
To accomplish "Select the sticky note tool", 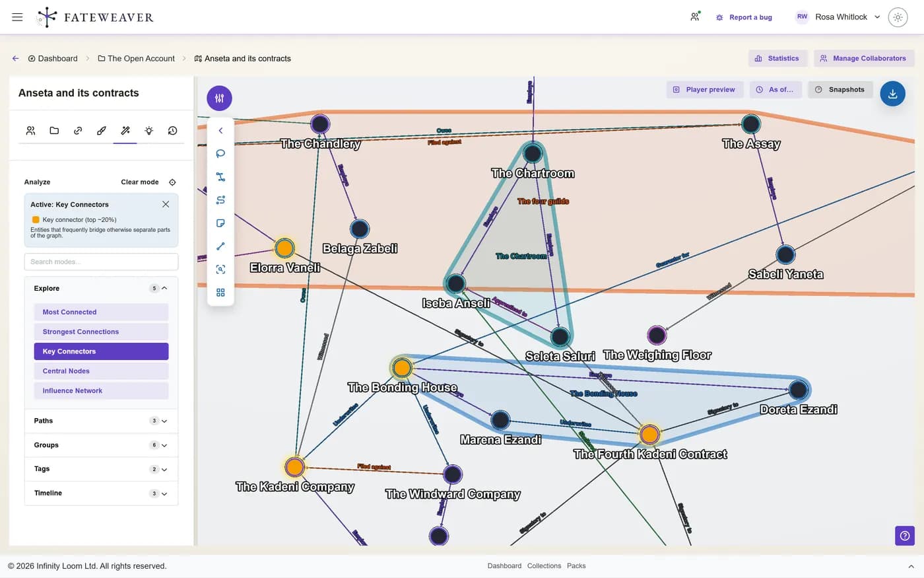I will point(220,223).
